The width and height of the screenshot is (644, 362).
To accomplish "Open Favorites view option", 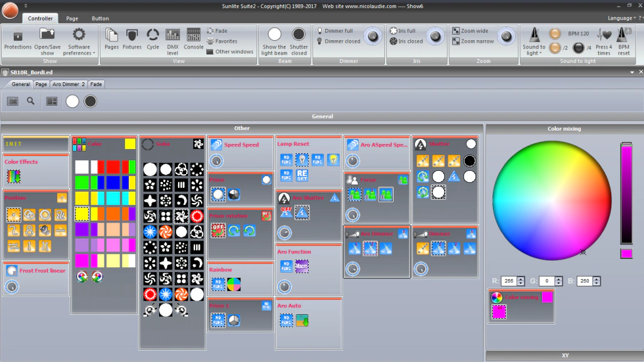I will pyautogui.click(x=222, y=41).
